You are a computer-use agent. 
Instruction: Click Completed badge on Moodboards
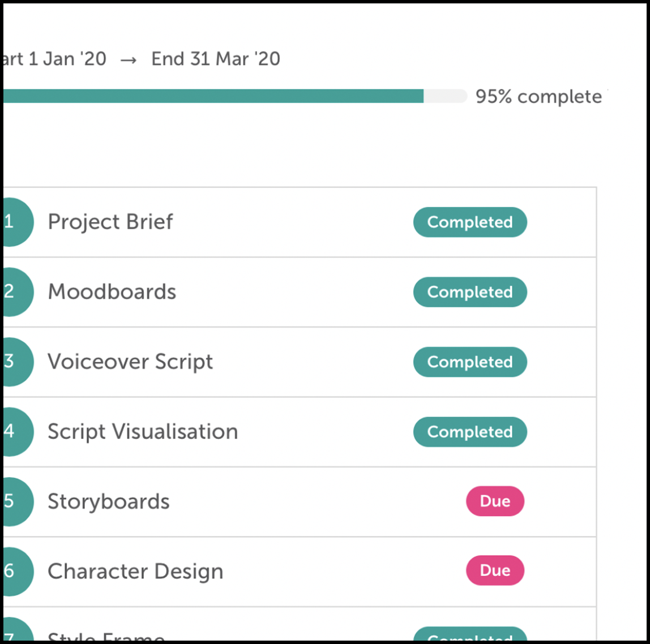point(470,292)
